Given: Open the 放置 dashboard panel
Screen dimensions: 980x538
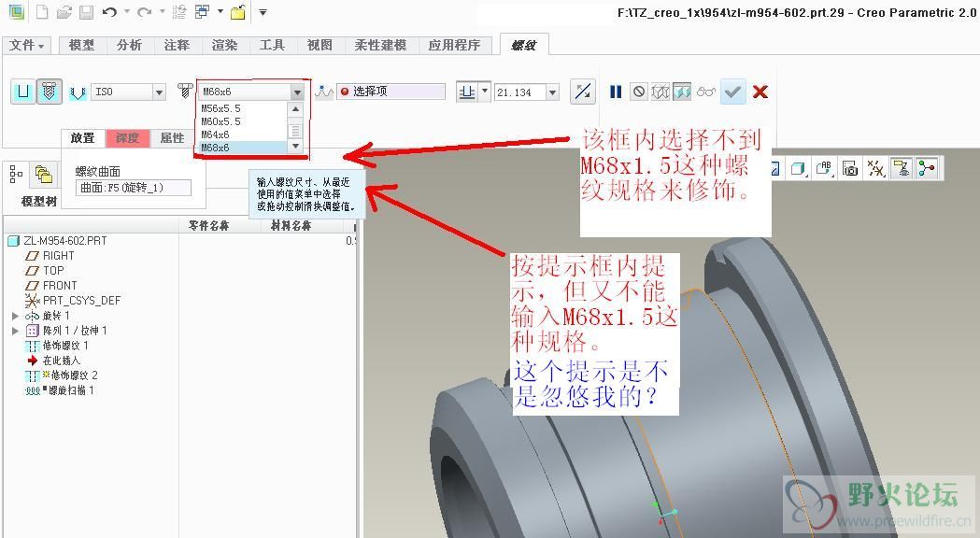Looking at the screenshot, I should (x=82, y=138).
